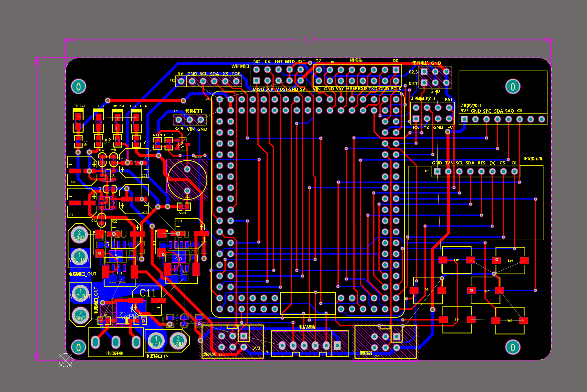The width and height of the screenshot is (587, 392).
Task: Select the top-left mounting hole pad
Action: (79, 87)
